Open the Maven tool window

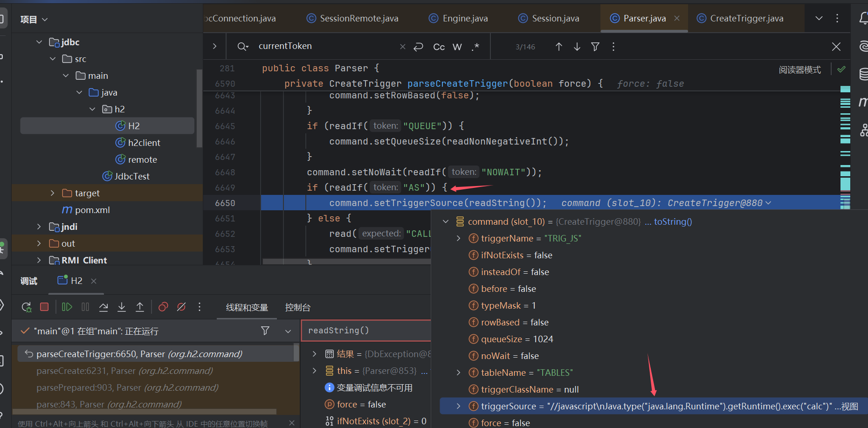863,102
